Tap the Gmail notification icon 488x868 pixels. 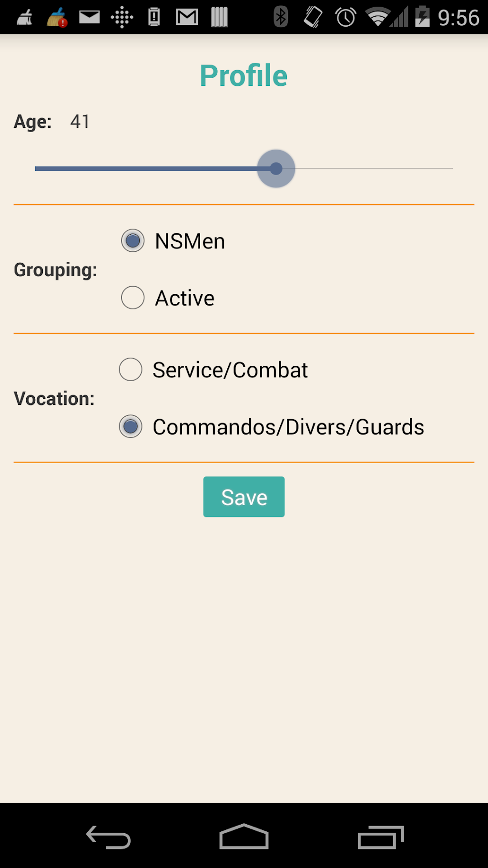tap(187, 17)
